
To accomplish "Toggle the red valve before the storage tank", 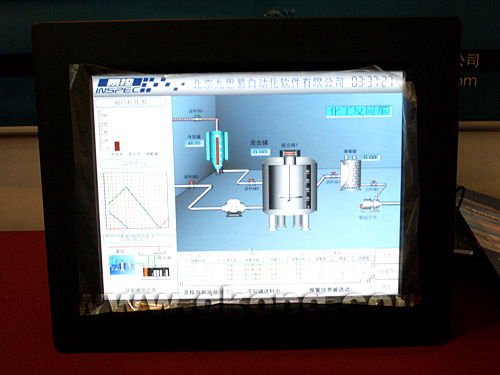I will pyautogui.click(x=333, y=175).
